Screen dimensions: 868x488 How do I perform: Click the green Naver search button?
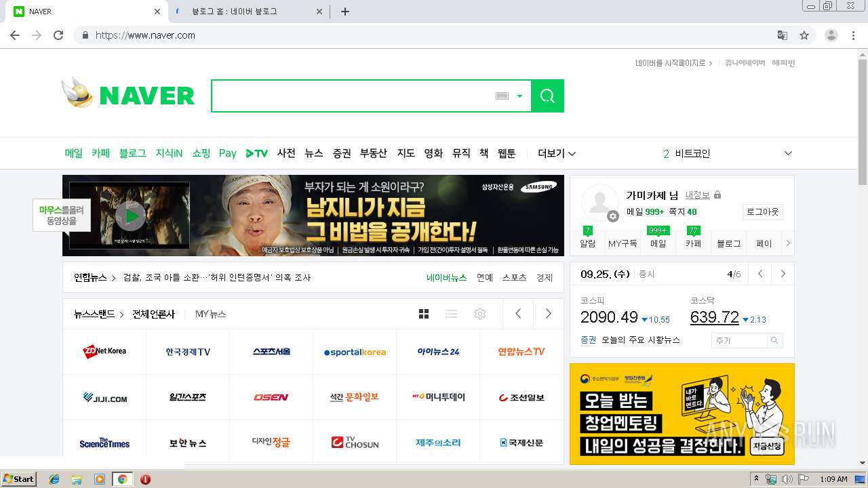coord(547,96)
